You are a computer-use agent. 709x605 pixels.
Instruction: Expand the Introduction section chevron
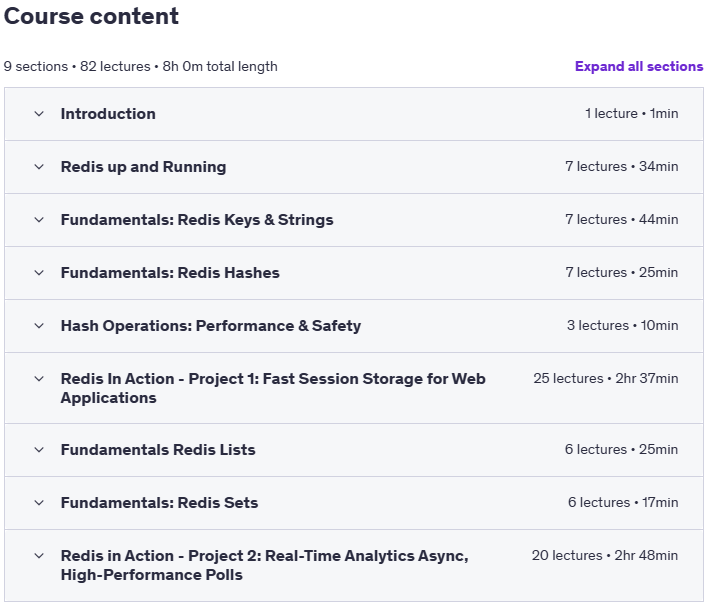point(39,114)
